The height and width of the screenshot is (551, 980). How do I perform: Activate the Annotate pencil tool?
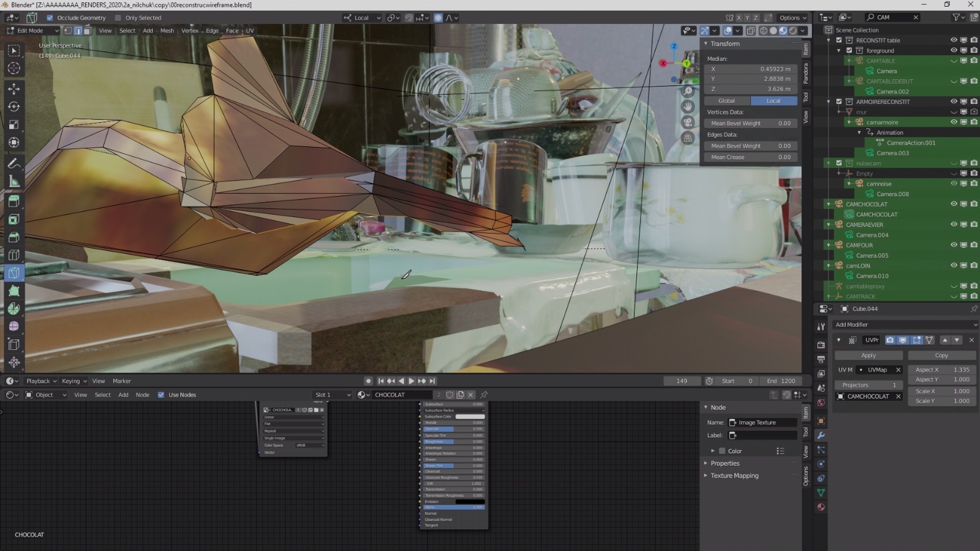pos(13,163)
